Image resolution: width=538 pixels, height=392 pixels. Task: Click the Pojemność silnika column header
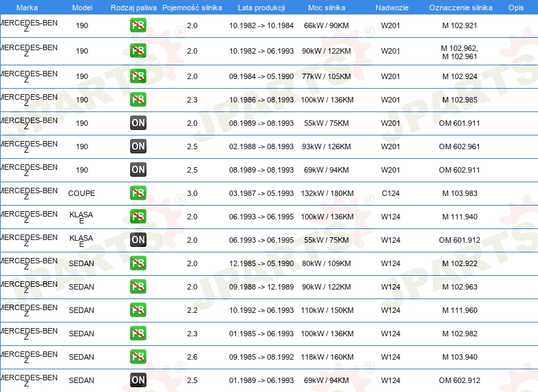point(192,8)
